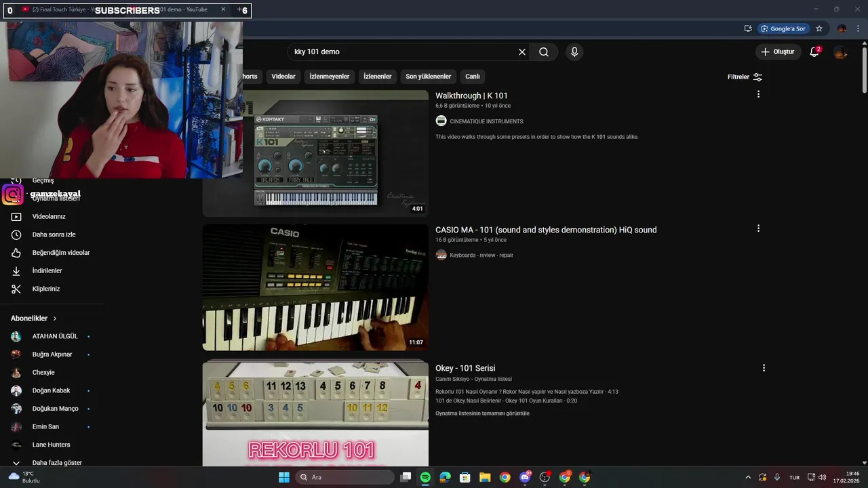Open more options for Okey 101 Serisi playlist
The width and height of the screenshot is (868, 488).
point(764,368)
